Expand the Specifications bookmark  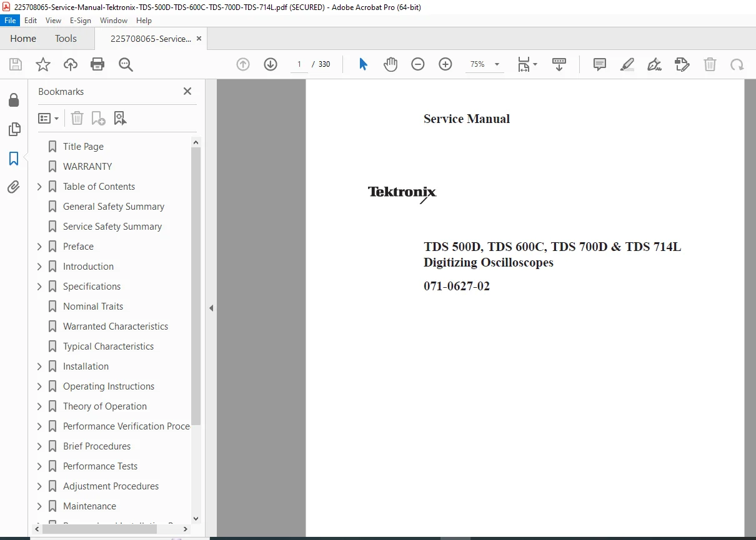[39, 287]
